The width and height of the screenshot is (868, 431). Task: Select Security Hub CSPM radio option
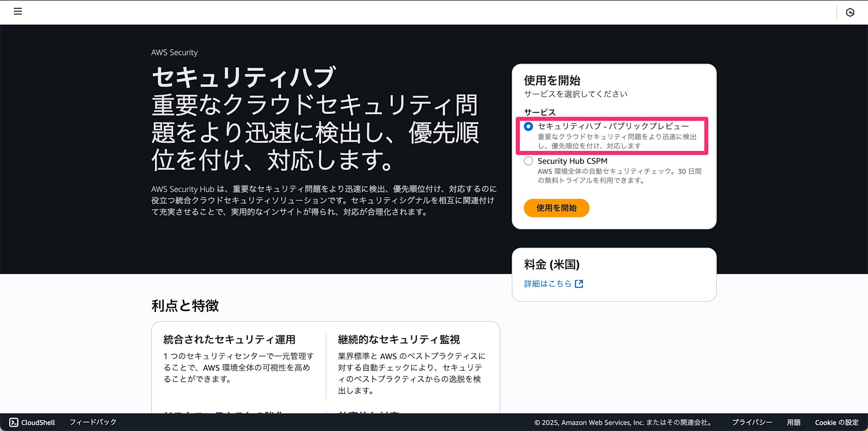[528, 161]
